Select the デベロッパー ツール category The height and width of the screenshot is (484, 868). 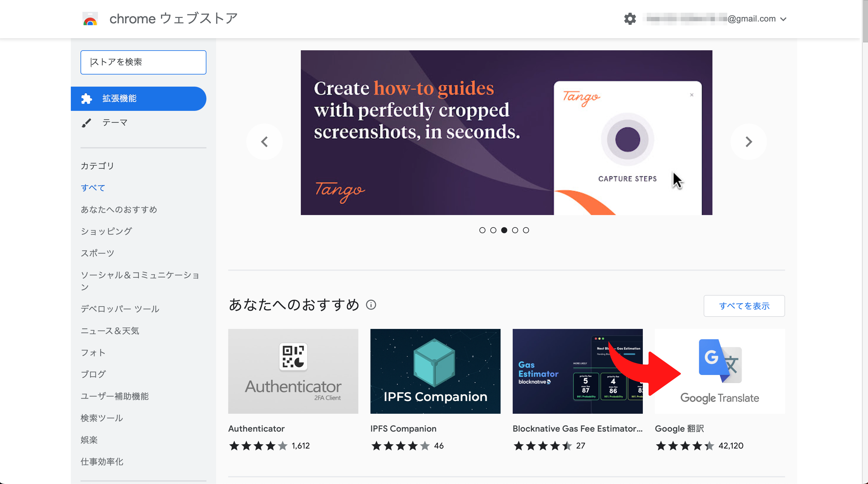click(x=121, y=308)
